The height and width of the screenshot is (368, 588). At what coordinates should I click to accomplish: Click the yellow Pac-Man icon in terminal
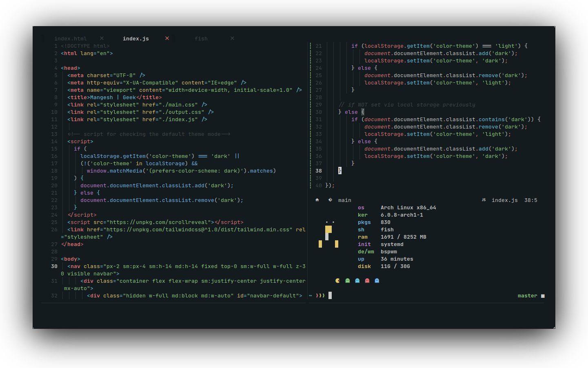pyautogui.click(x=337, y=281)
